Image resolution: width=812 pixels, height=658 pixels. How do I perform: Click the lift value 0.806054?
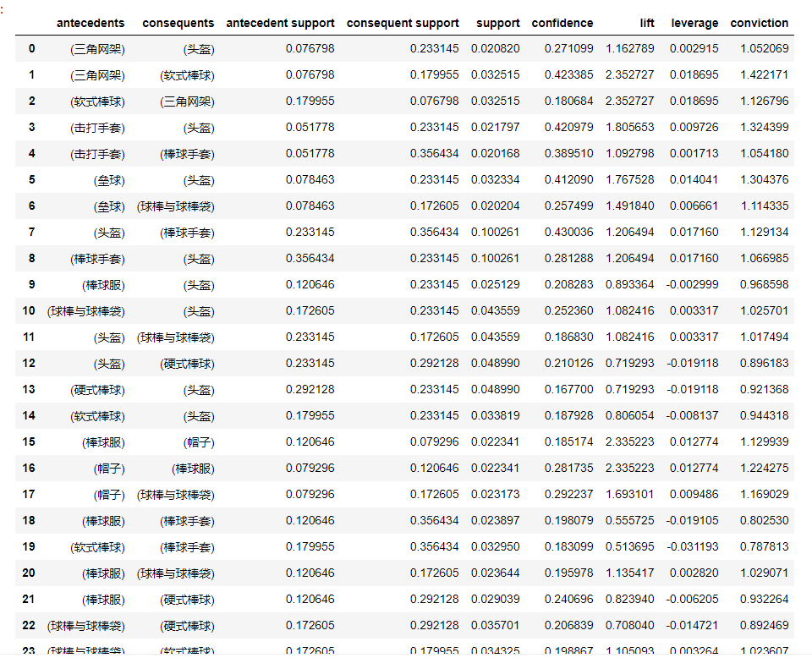[630, 416]
